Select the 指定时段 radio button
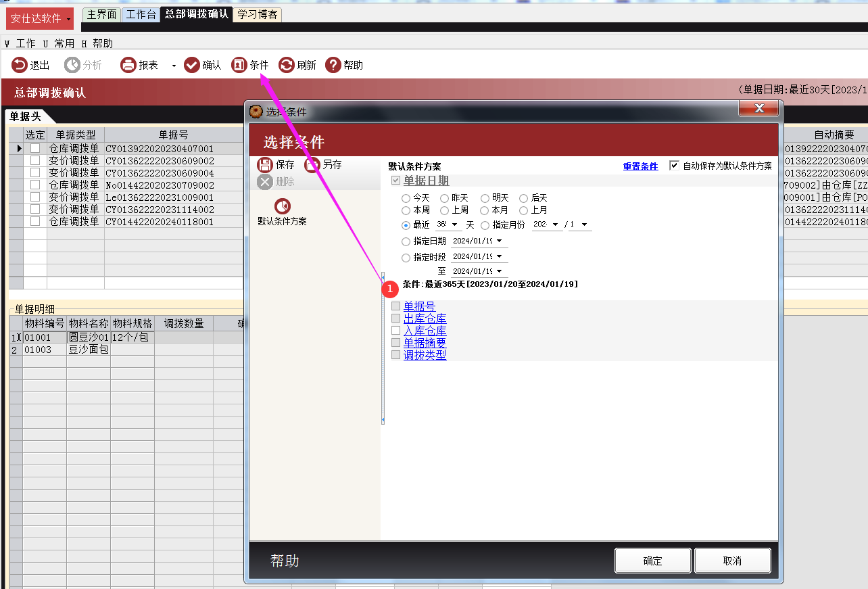The image size is (868, 589). (406, 258)
